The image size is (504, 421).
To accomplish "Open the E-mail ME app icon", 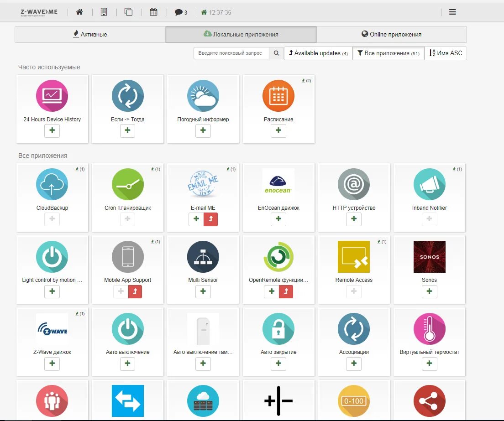I will (203, 184).
